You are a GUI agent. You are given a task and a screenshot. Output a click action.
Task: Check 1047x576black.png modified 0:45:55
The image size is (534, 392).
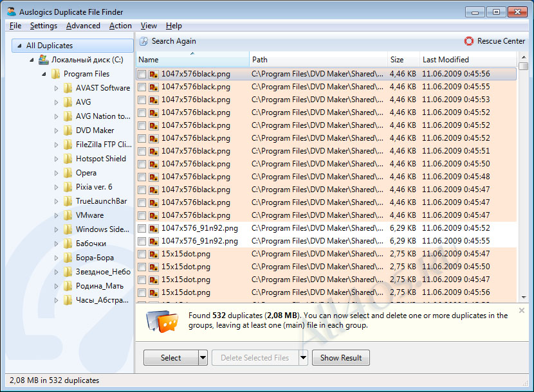[x=142, y=87]
